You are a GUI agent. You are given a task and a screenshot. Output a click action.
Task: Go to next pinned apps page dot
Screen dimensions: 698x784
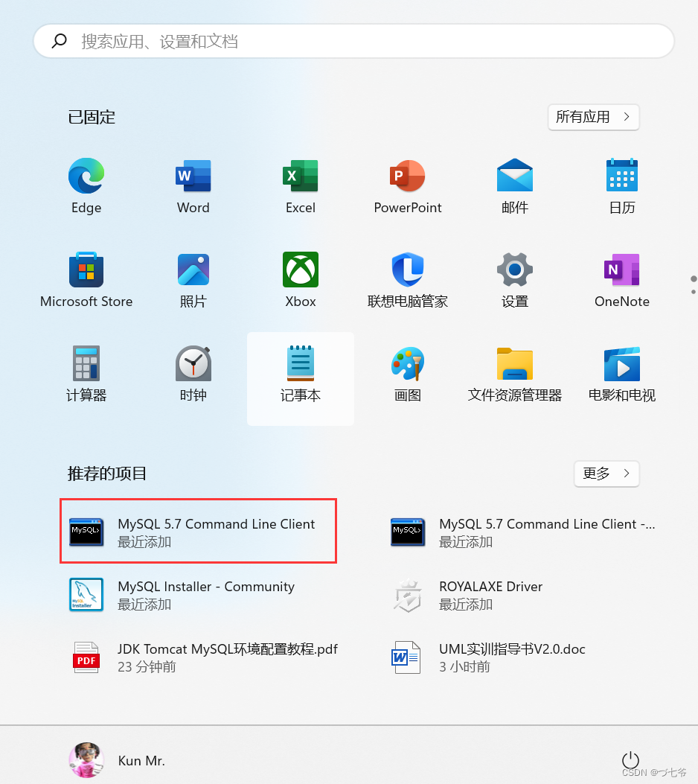point(694,292)
